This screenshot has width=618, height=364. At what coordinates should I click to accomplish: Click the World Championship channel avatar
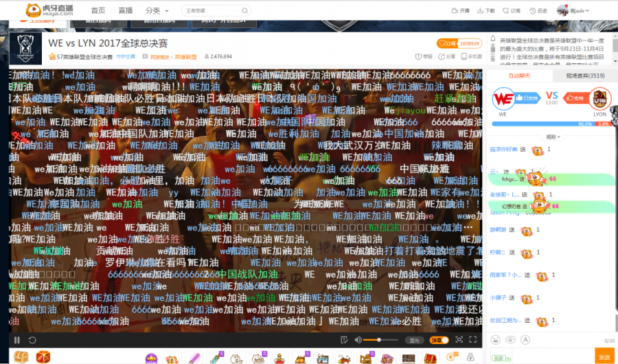coord(25,49)
